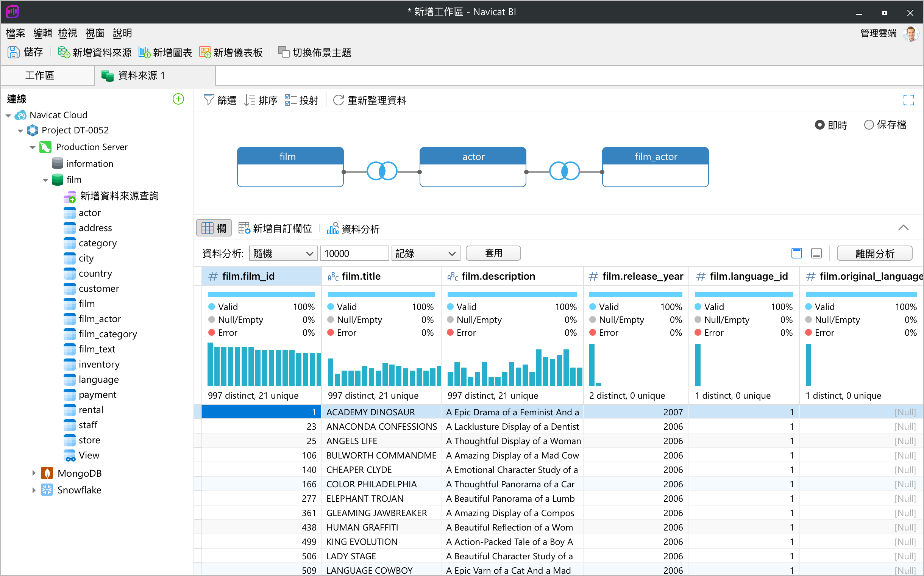Click the New Data Source (新增資料來源) icon
The image size is (924, 576).
pos(64,52)
